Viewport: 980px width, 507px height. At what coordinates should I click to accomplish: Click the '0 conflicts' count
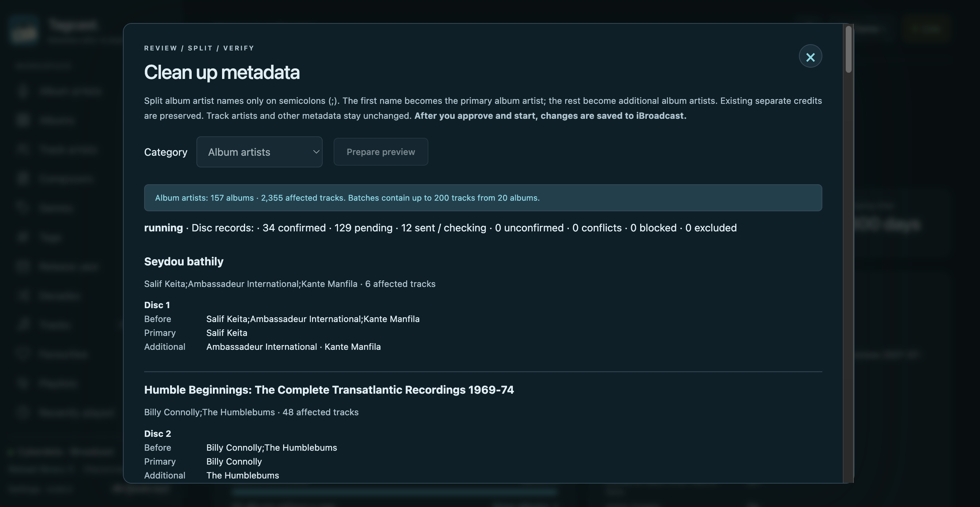coord(597,228)
